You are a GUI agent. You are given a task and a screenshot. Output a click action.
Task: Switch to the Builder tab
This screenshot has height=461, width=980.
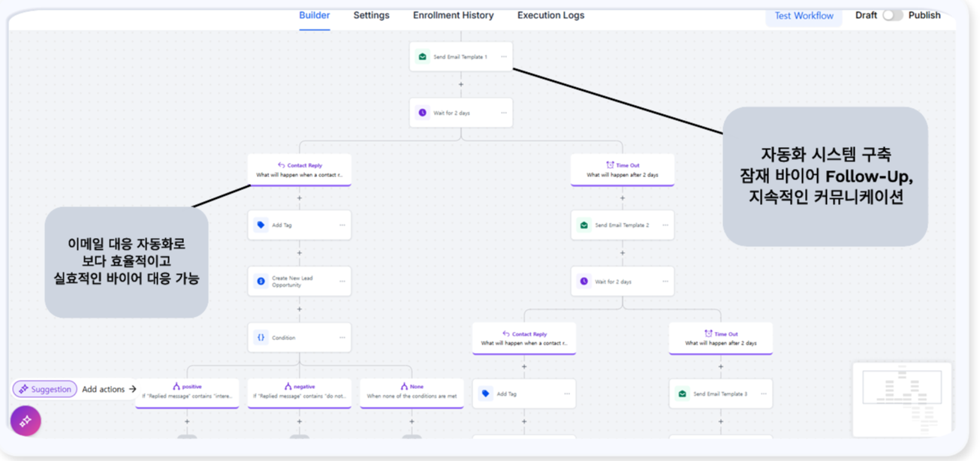(x=315, y=15)
